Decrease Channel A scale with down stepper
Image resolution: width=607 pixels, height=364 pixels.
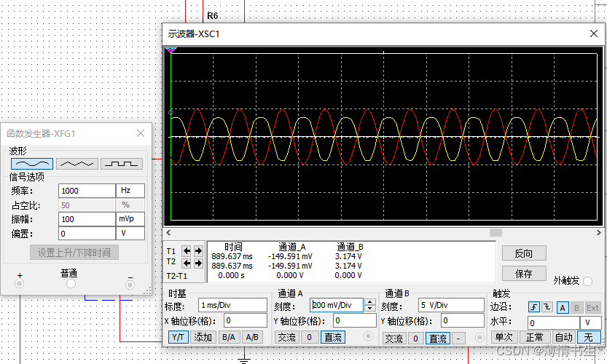(370, 308)
